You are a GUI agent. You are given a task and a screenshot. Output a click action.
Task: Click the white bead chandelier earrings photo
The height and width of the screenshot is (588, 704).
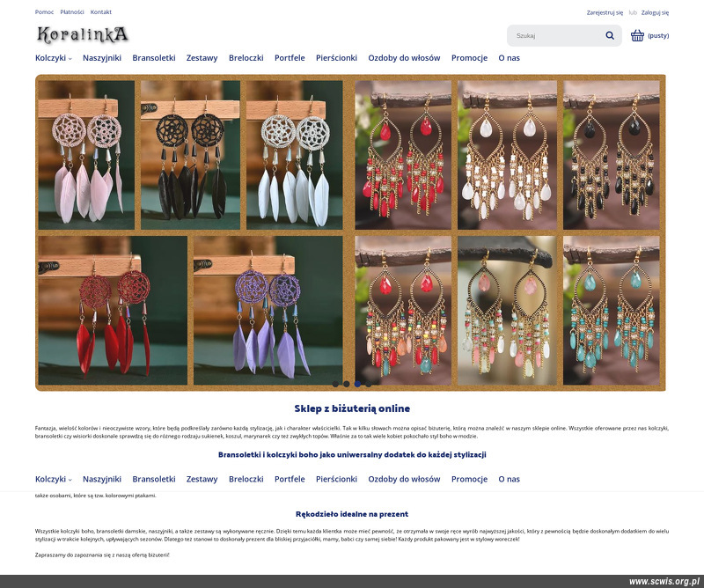tap(508, 155)
